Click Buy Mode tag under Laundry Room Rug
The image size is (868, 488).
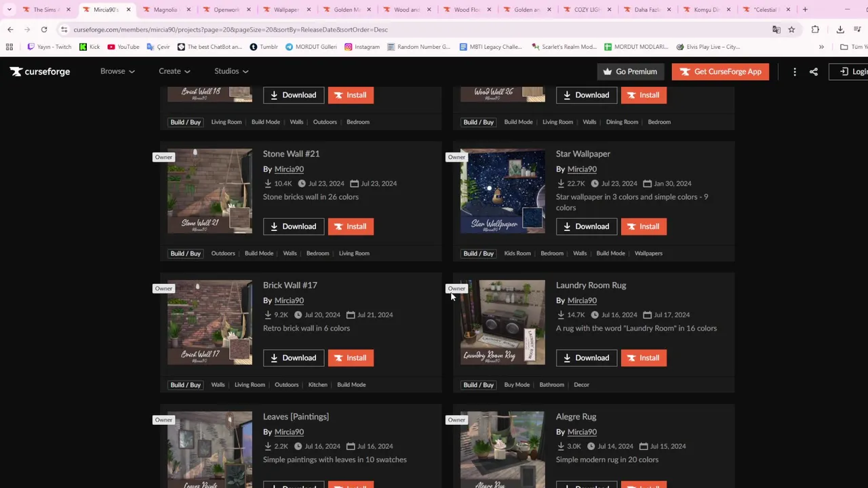pyautogui.click(x=517, y=385)
